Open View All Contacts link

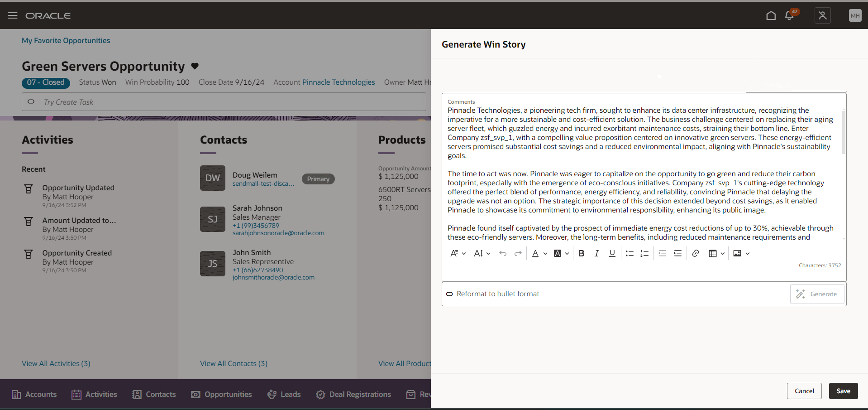click(233, 363)
